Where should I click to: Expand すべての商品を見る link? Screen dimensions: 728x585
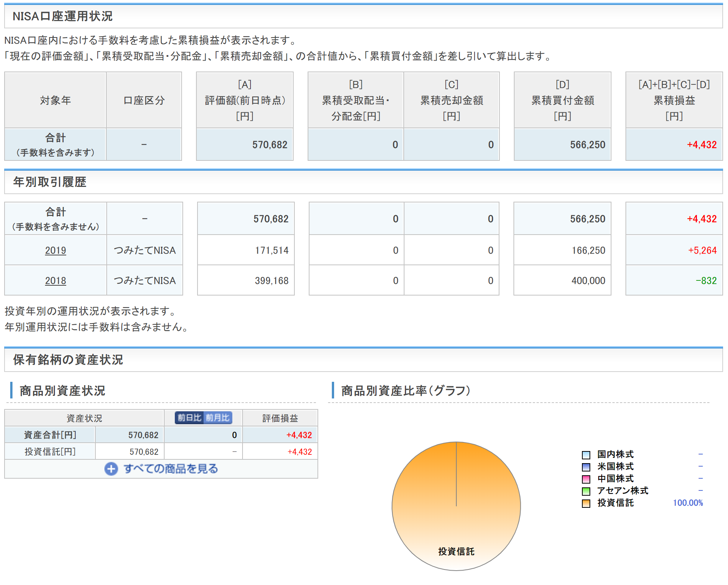pos(171,469)
